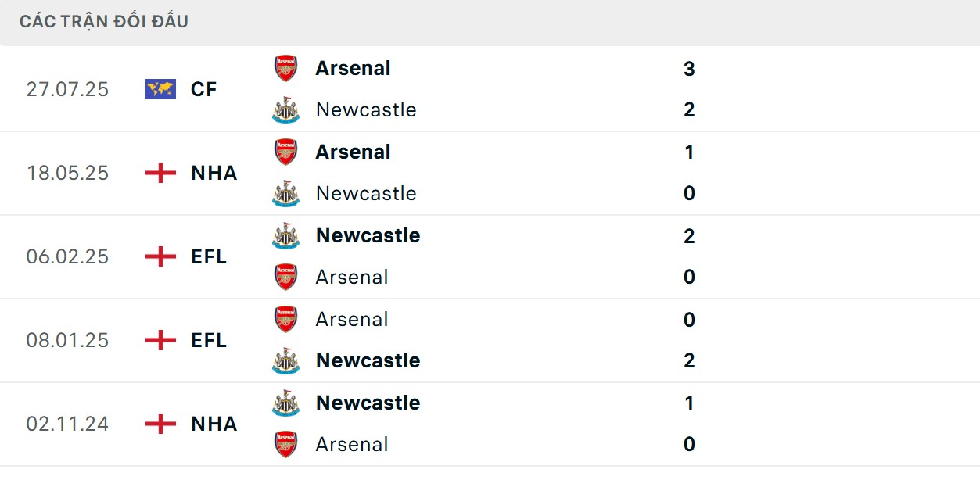
Task: Click the England flag beside EFL on 06.02.25
Action: coord(160,256)
